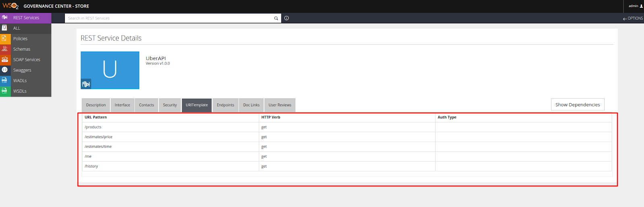This screenshot has height=207, width=644.
Task: Open WADLs in the sidebar
Action: 26,81
